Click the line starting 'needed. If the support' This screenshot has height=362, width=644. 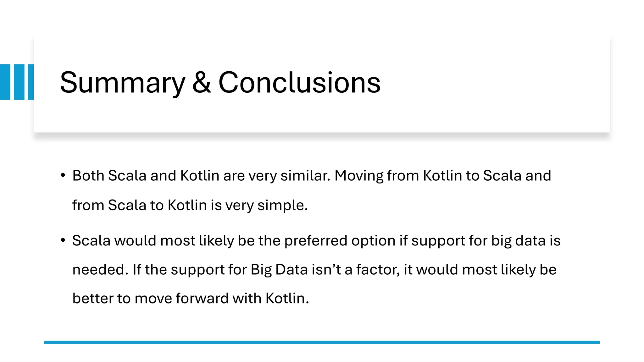(x=314, y=270)
